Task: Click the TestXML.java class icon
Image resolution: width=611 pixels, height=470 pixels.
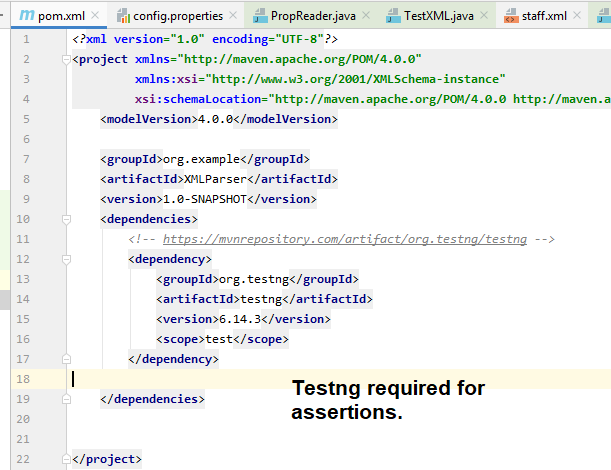Action: coord(390,17)
